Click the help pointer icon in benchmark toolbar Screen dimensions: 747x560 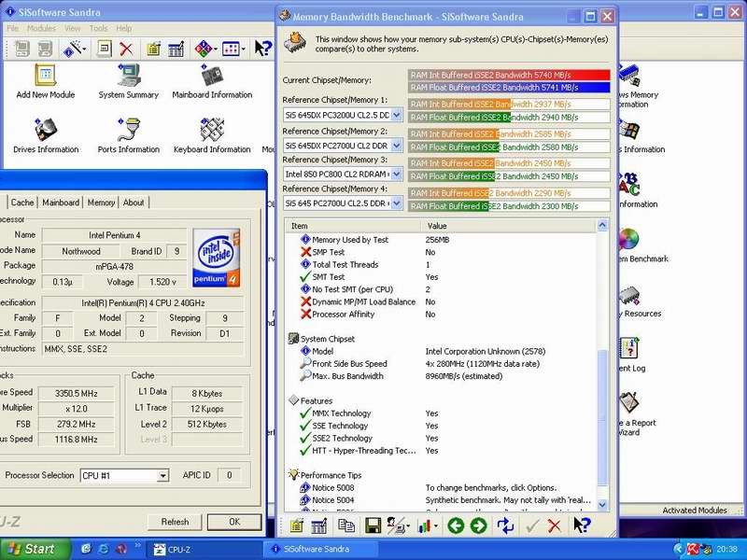tap(582, 525)
